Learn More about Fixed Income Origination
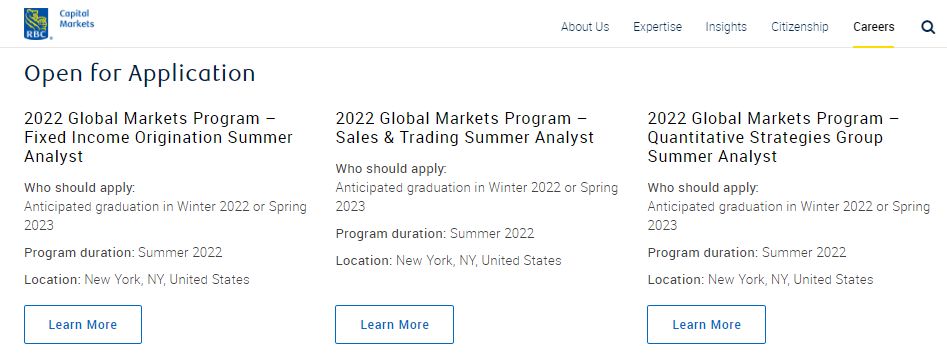This screenshot has width=947, height=364. click(x=83, y=324)
